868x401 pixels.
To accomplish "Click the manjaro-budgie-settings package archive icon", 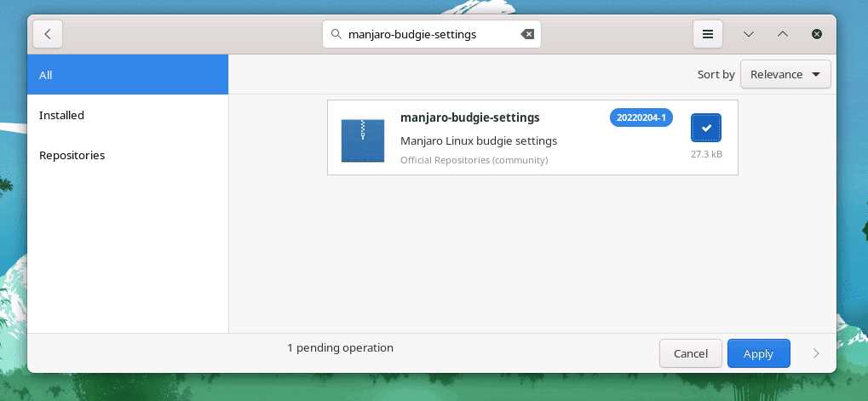I will tap(363, 140).
